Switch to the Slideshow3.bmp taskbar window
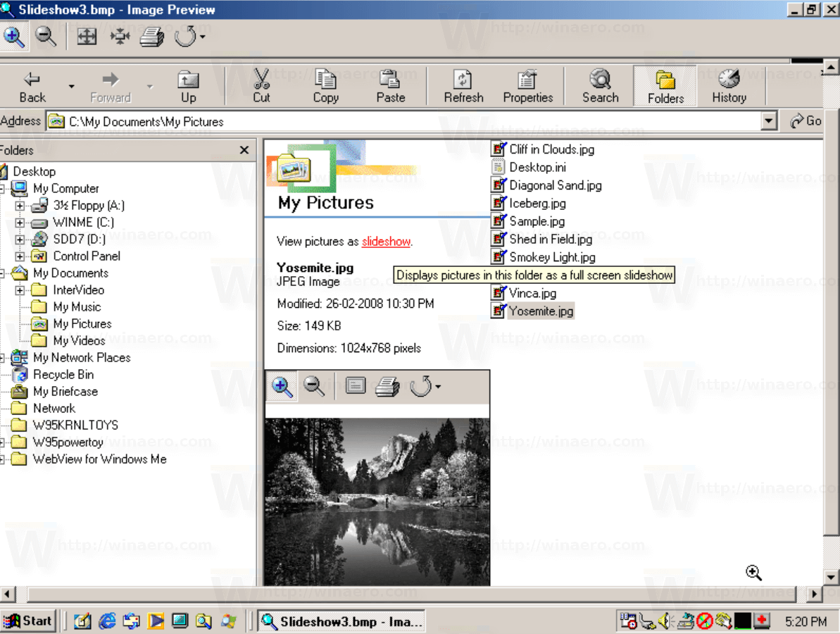This screenshot has height=634, width=840. (x=341, y=621)
